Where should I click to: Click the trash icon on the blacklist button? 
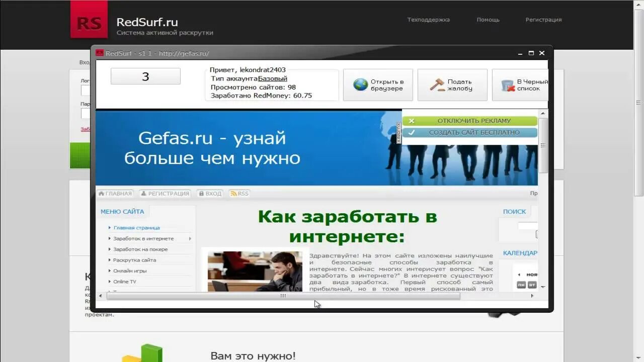point(508,85)
